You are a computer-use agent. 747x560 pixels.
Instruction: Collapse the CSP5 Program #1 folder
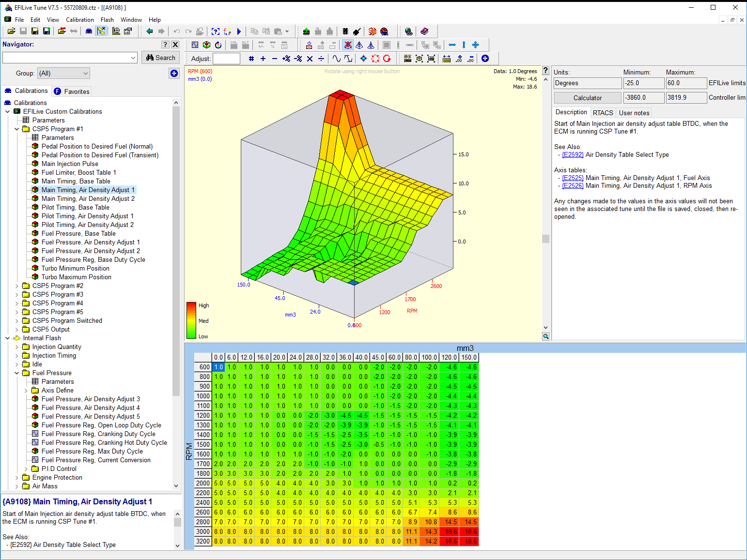16,129
